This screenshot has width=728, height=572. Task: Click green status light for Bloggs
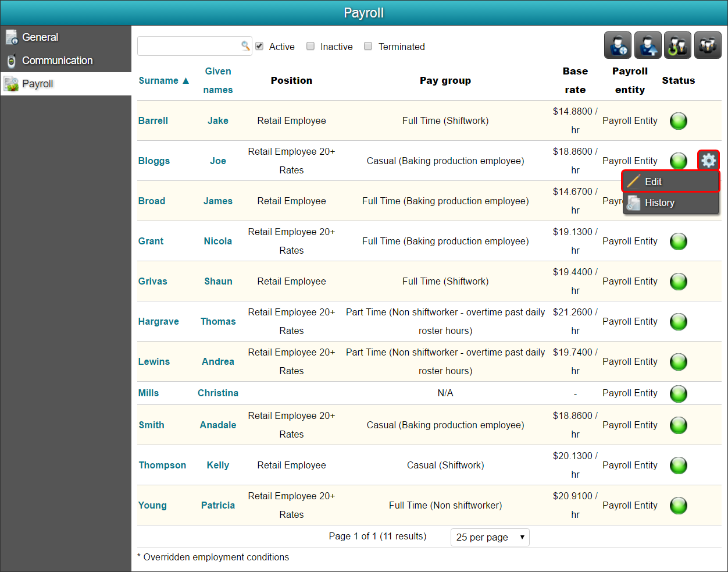pyautogui.click(x=679, y=161)
